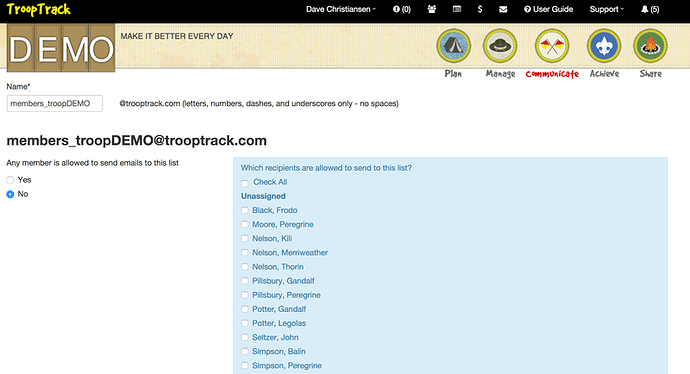This screenshot has height=374, width=690.
Task: Click the dollar sign money icon
Action: (480, 9)
